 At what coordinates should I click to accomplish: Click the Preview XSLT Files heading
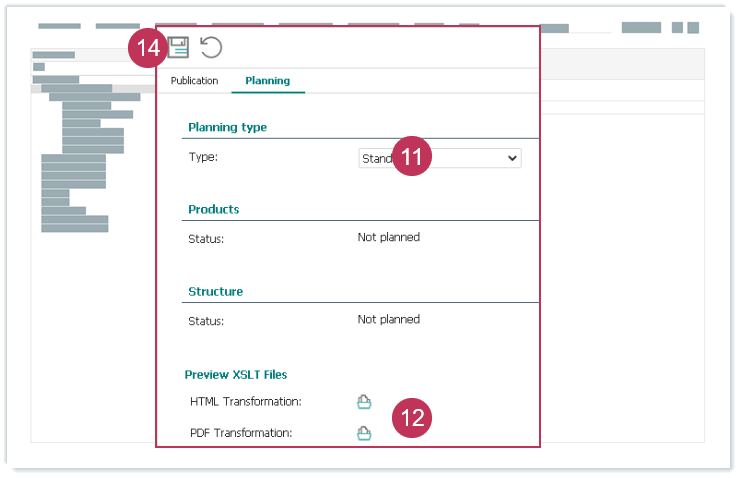[235, 374]
